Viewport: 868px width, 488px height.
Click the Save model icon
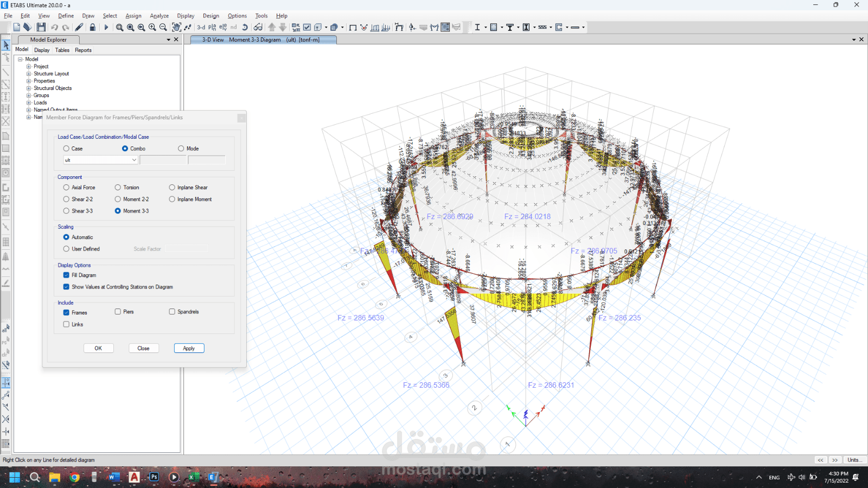(41, 27)
